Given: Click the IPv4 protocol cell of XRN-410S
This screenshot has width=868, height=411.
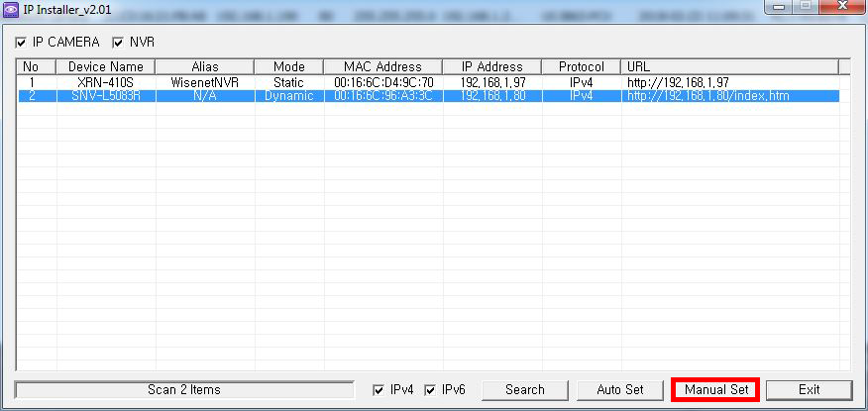Looking at the screenshot, I should tap(582, 83).
